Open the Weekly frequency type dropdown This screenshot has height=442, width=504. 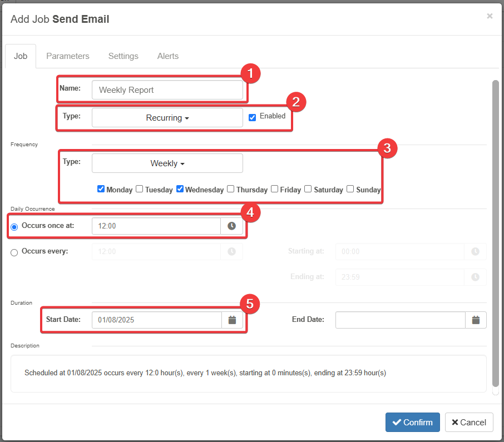tap(167, 163)
